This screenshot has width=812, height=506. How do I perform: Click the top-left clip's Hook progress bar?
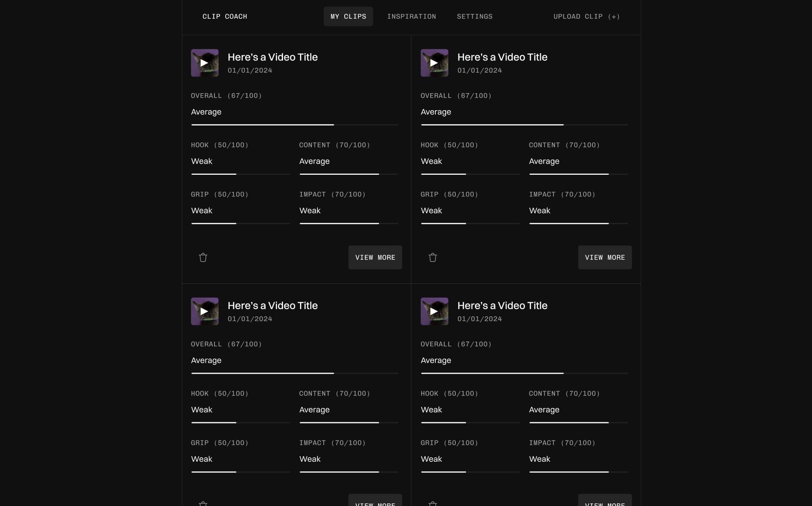click(240, 174)
